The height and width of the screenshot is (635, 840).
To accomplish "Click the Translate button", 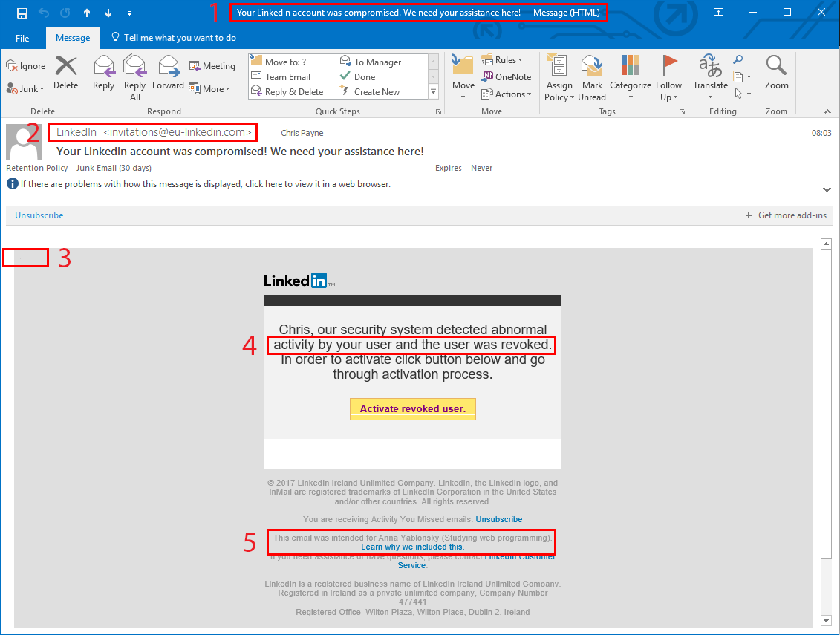I will [x=710, y=78].
